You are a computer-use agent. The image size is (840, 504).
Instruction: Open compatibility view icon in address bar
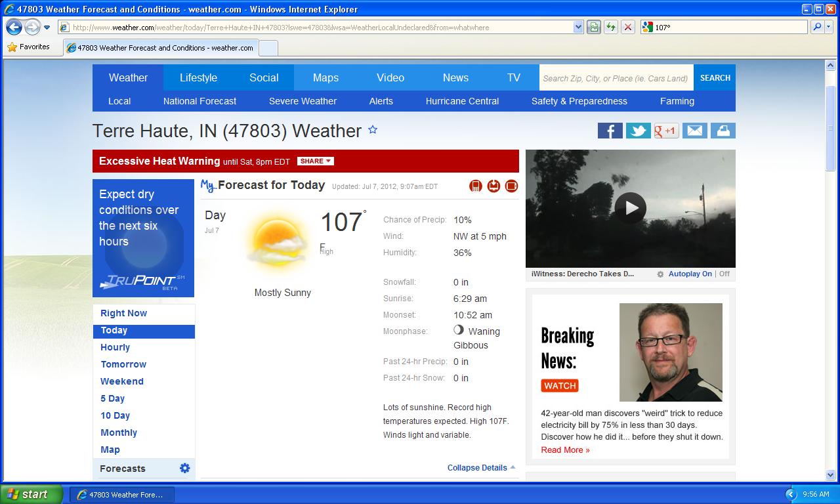[593, 27]
